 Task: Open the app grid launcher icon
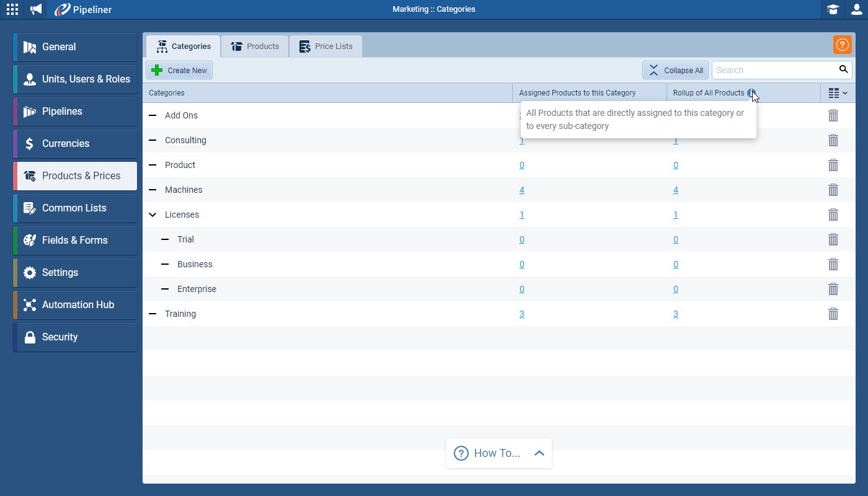[x=12, y=9]
